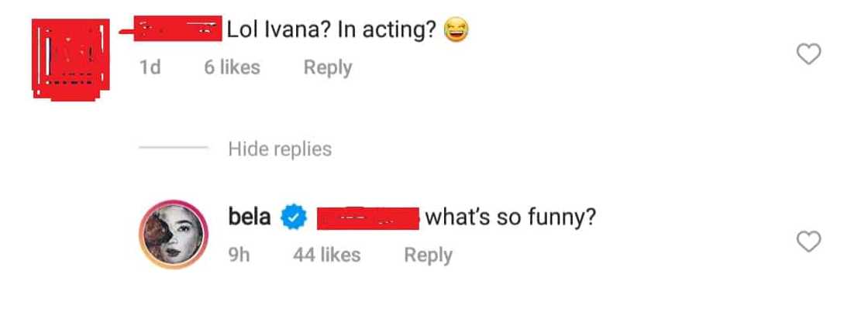The image size is (868, 315).
Task: Tap the heart on bela's reply
Action: click(809, 242)
